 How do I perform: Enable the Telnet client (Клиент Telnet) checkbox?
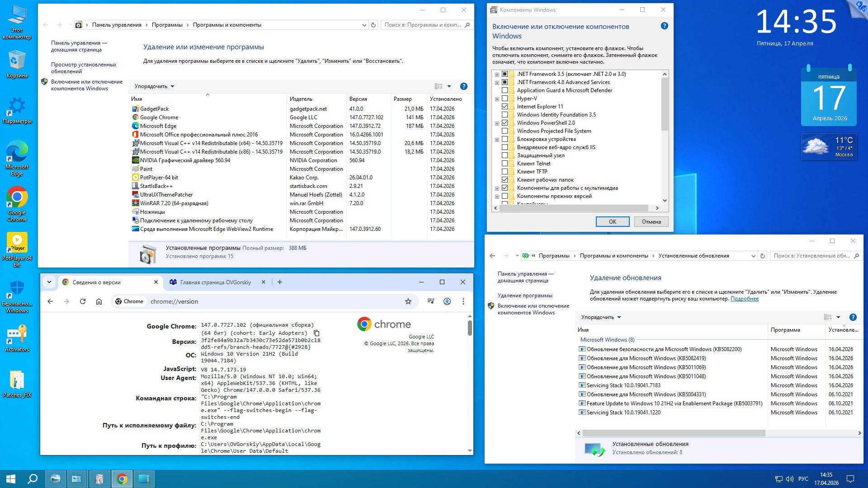pos(505,164)
